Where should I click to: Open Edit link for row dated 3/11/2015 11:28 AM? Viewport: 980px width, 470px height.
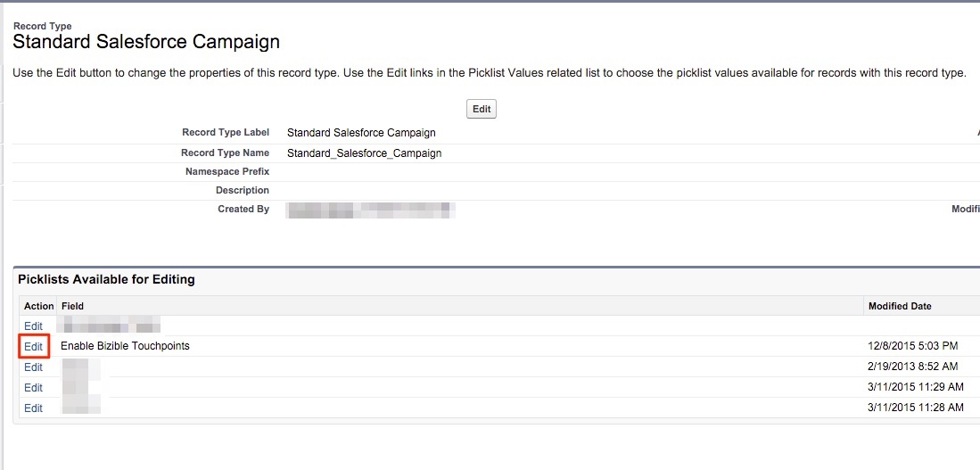click(x=33, y=408)
